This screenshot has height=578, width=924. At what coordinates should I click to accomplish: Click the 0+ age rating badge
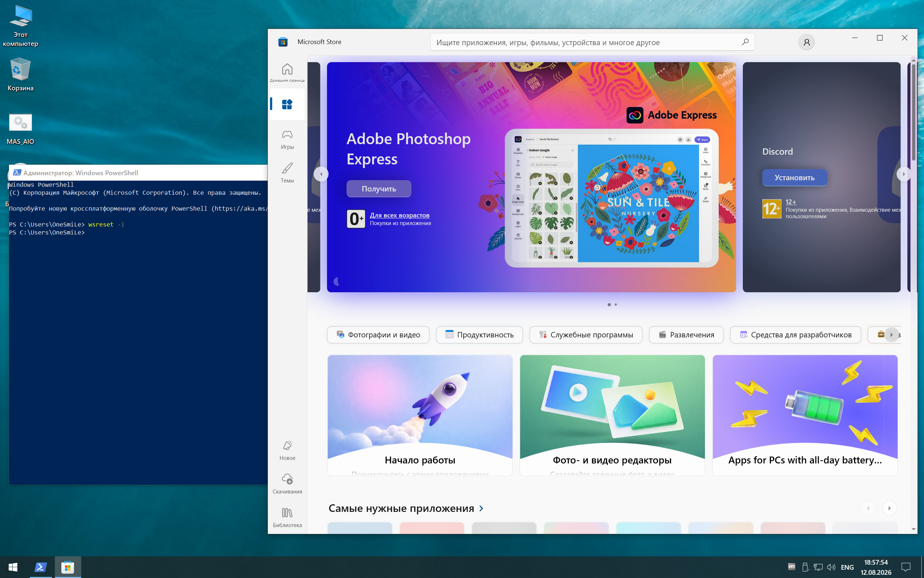pyautogui.click(x=356, y=219)
